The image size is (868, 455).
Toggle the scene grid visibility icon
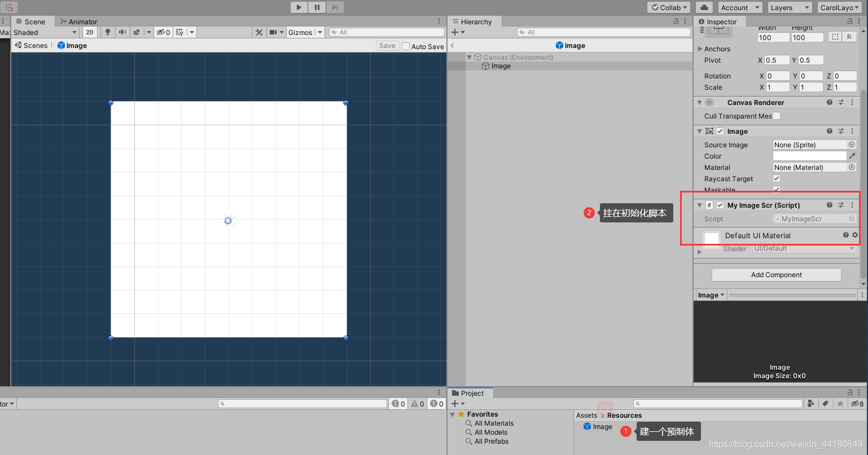click(179, 32)
